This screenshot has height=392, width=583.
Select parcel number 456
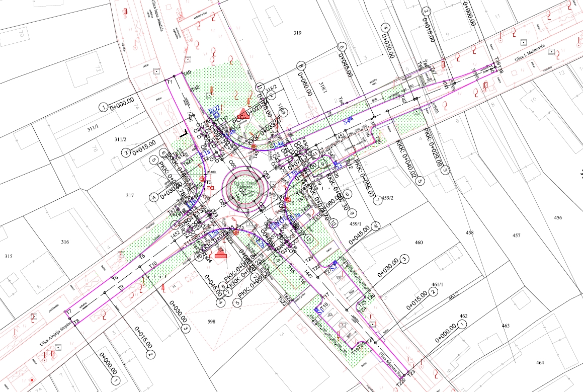(557, 218)
